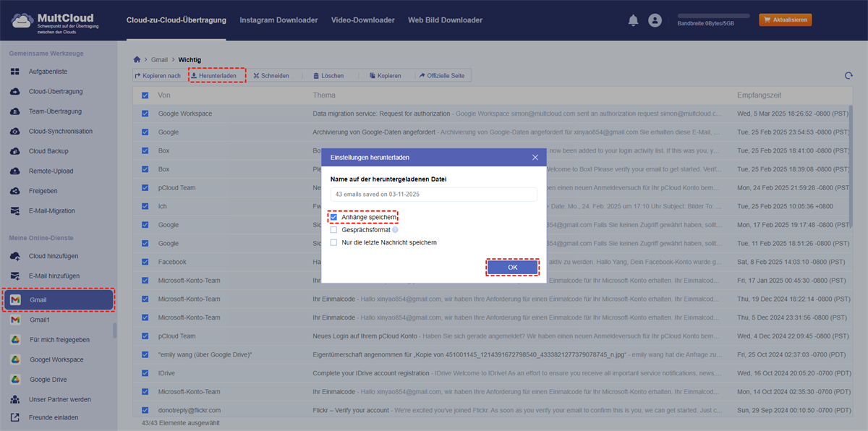The height and width of the screenshot is (431, 868).
Task: Toggle the select-all checkbox in header
Action: (145, 95)
